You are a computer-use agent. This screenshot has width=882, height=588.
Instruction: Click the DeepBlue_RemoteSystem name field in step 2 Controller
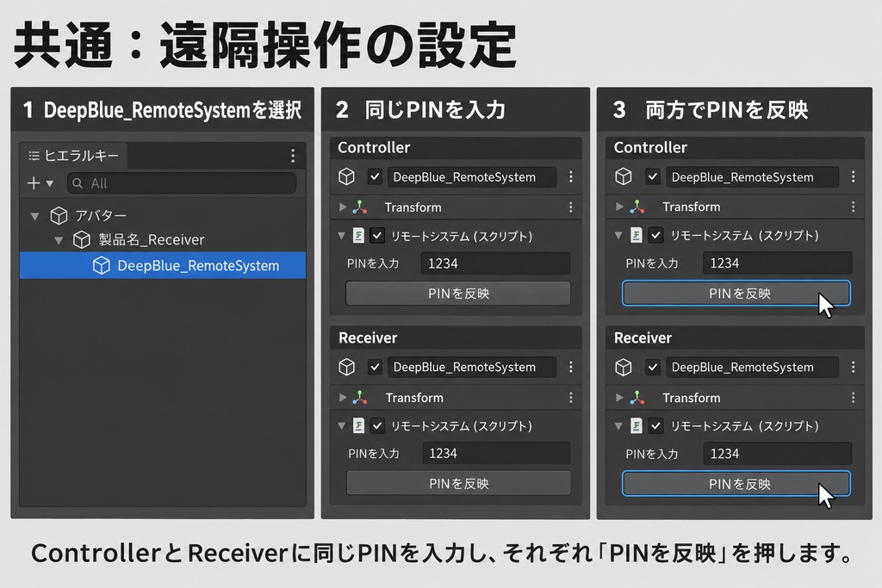[x=472, y=177]
